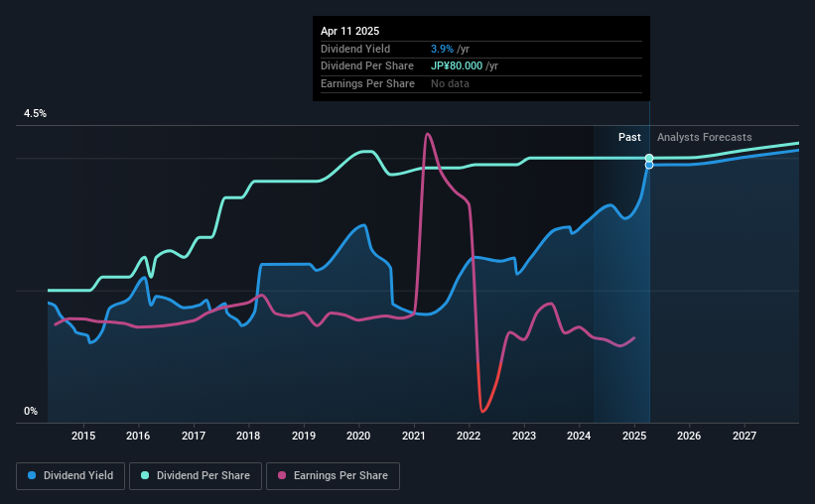Viewport: 815px width, 504px height.
Task: Select the 2021 x-axis year label
Action: click(414, 436)
